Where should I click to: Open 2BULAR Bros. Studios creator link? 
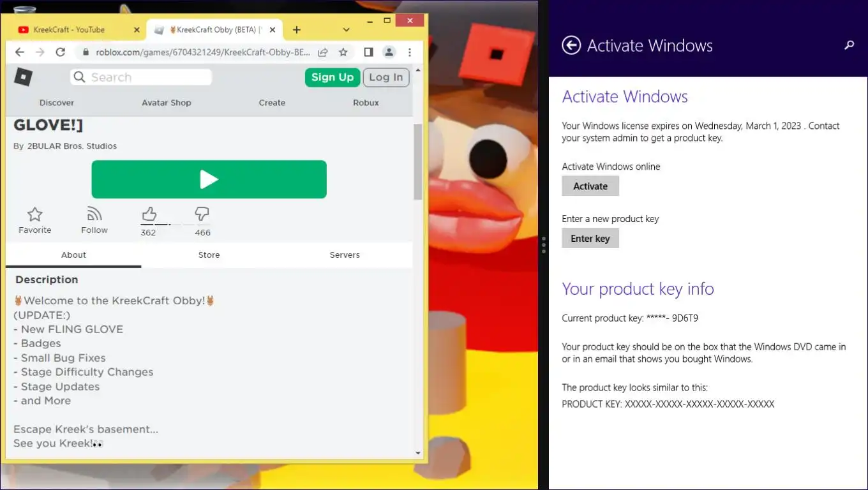click(72, 146)
